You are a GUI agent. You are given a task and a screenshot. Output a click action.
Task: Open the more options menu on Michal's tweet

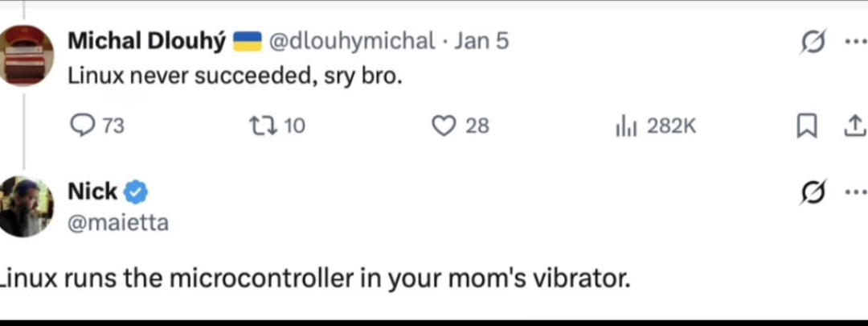tap(855, 42)
